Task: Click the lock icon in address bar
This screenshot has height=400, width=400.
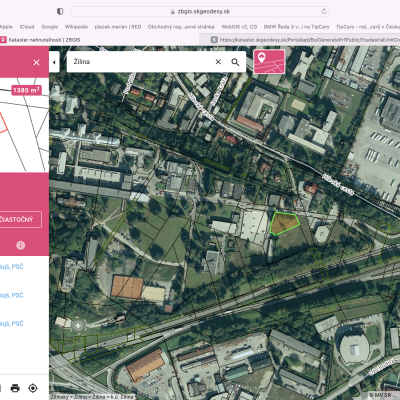Action: tap(173, 12)
